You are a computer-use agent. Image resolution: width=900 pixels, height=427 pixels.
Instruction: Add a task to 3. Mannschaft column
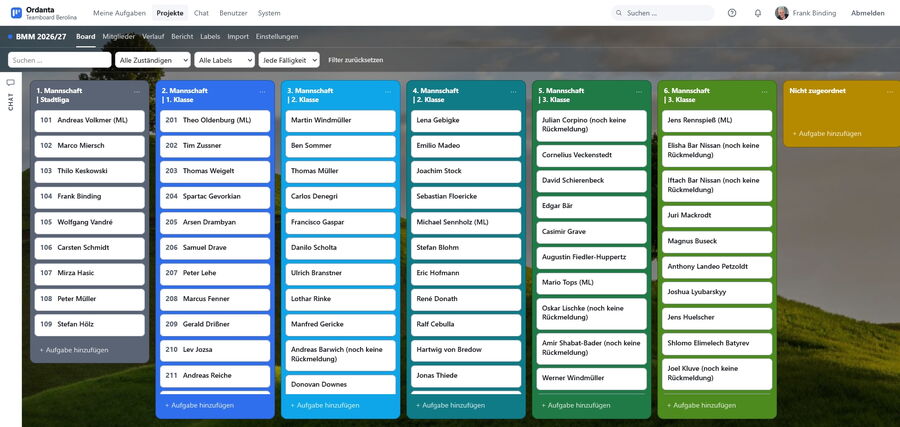[x=325, y=405]
